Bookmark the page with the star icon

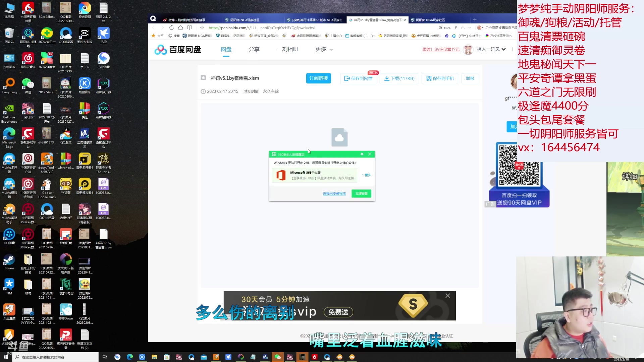coord(202,28)
